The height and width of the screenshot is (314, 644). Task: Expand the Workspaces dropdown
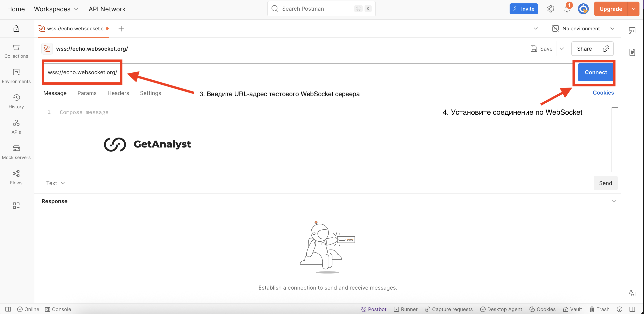pyautogui.click(x=56, y=9)
